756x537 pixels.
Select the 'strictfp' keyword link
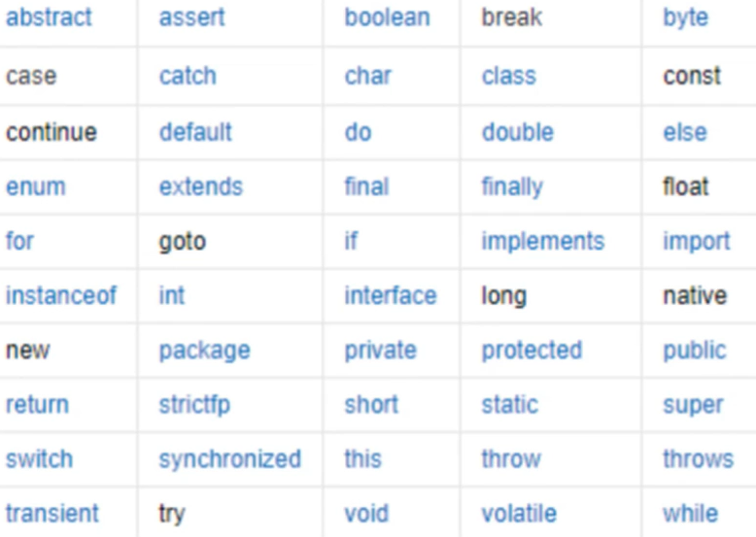click(194, 405)
